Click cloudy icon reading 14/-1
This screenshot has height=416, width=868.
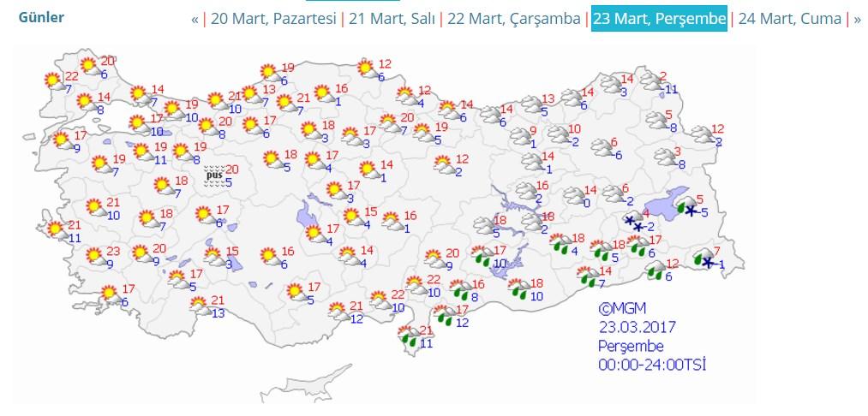click(x=533, y=162)
